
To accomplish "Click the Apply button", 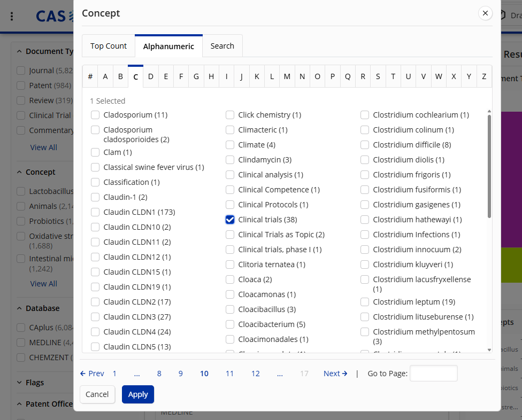I will 138,394.
